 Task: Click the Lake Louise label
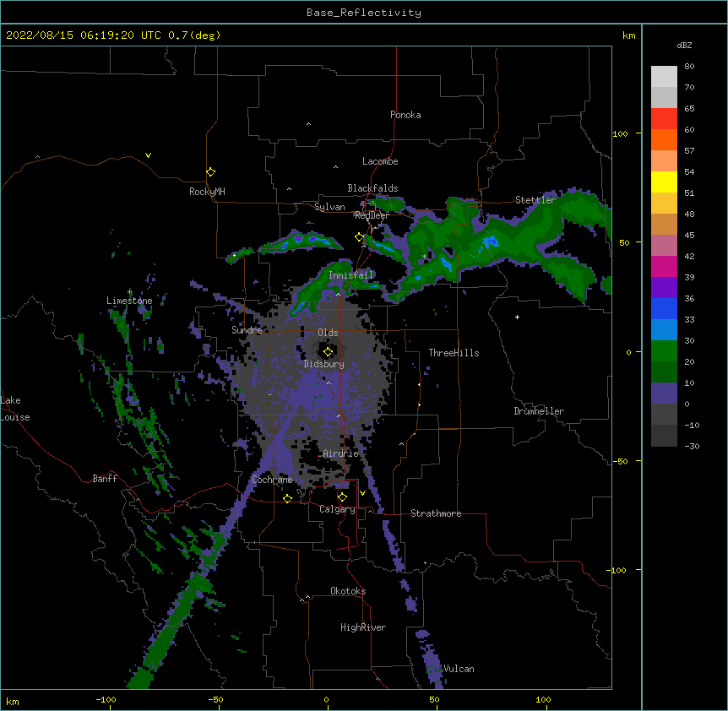coord(15,409)
